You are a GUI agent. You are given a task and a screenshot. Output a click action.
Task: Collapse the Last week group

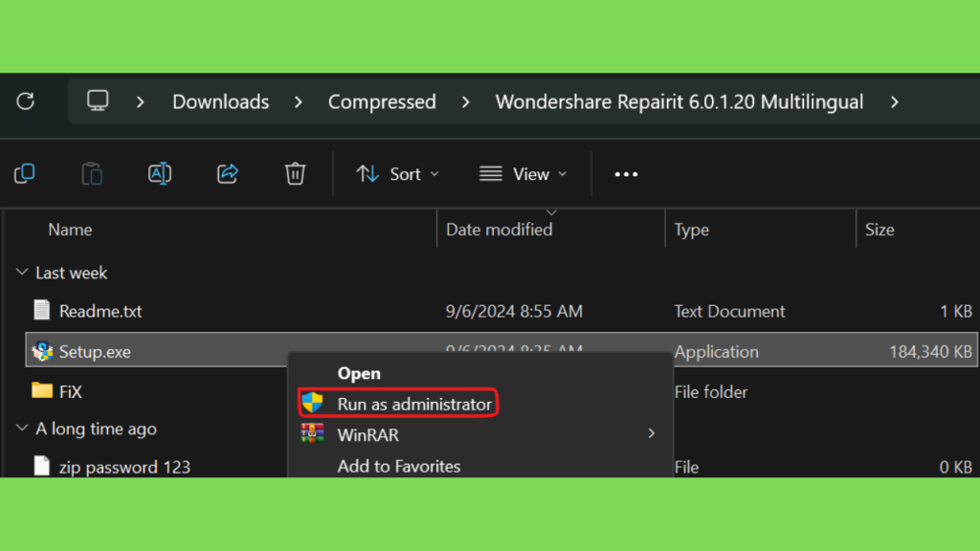22,272
